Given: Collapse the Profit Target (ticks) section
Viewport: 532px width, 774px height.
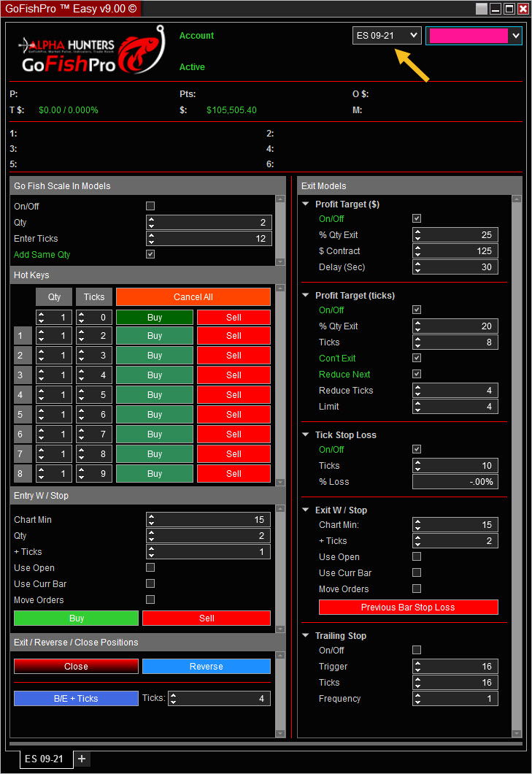Looking at the screenshot, I should click(x=306, y=295).
